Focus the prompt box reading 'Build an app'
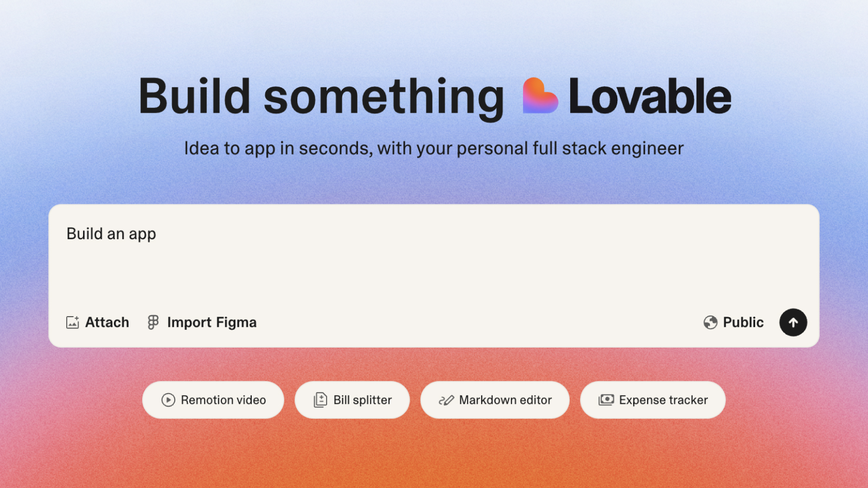Viewport: 868px width, 488px height. [434, 255]
